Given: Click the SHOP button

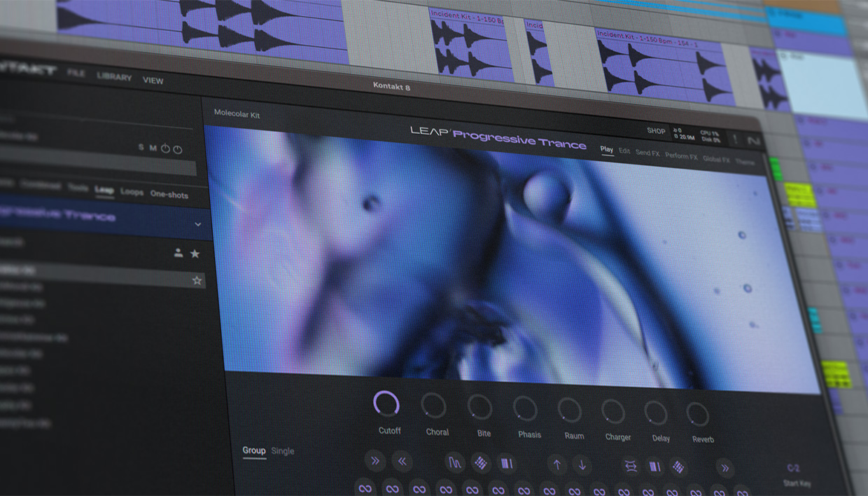Looking at the screenshot, I should pos(656,130).
